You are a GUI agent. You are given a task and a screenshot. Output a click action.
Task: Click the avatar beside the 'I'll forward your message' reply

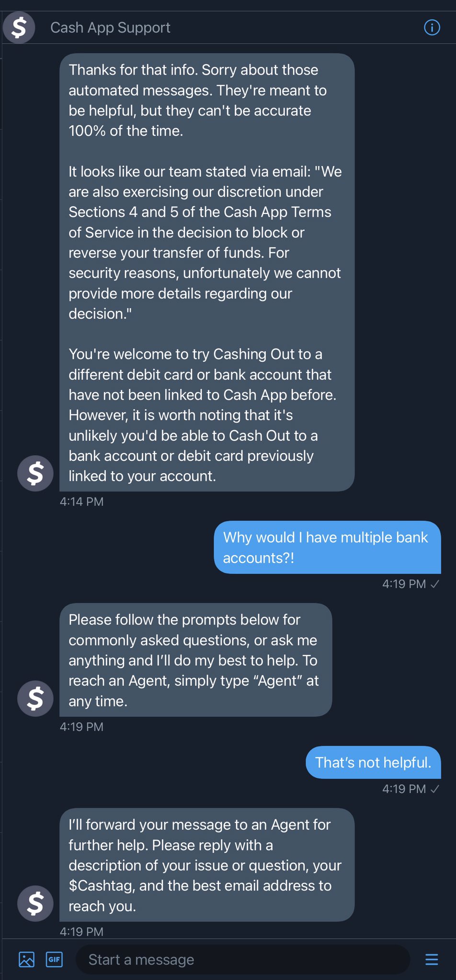click(x=35, y=903)
